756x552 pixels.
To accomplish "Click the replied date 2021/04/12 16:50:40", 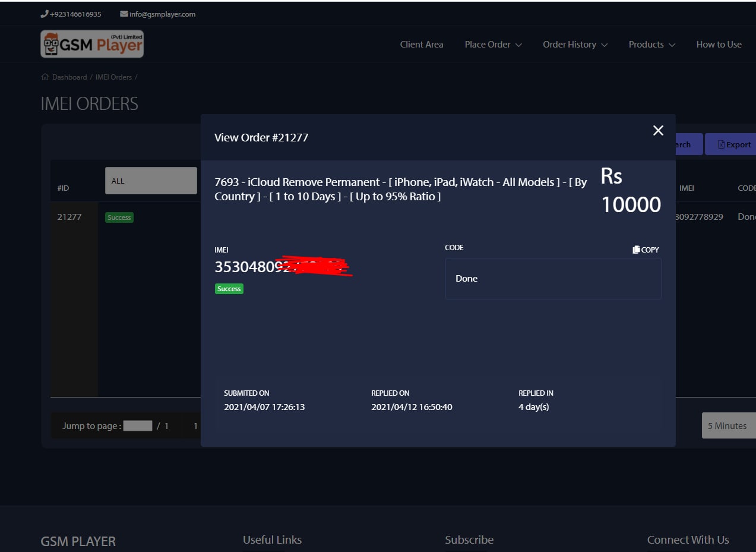I will [x=412, y=407].
